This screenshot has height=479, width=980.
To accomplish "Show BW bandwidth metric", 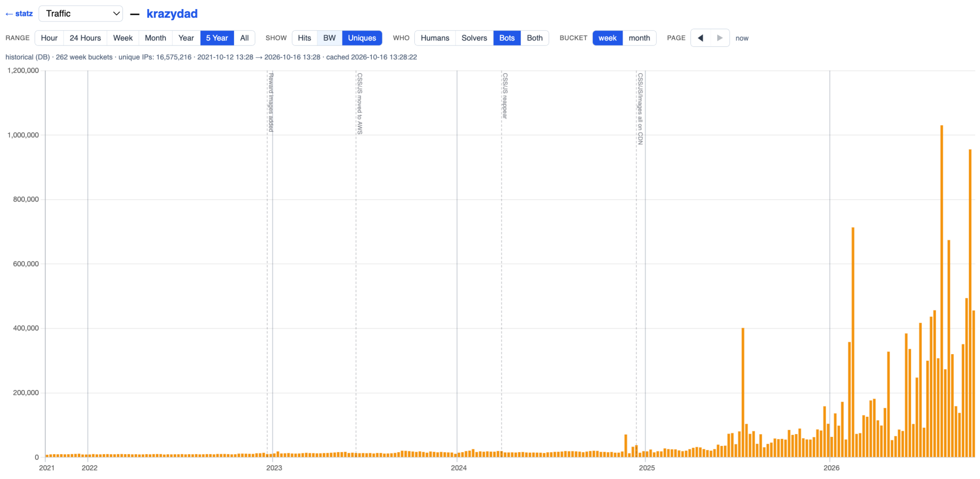I will tap(330, 38).
